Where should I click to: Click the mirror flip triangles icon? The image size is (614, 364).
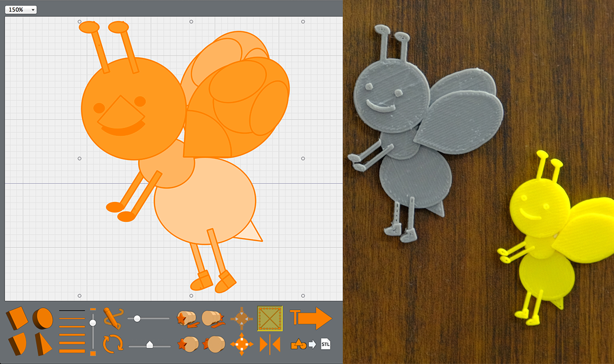coord(270,344)
